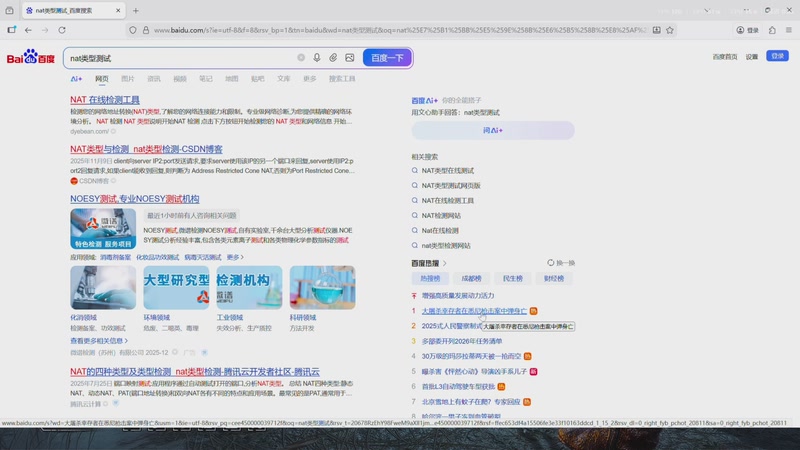Image resolution: width=800 pixels, height=450 pixels.
Task: Bookmark this page with star icon
Action: (x=670, y=30)
